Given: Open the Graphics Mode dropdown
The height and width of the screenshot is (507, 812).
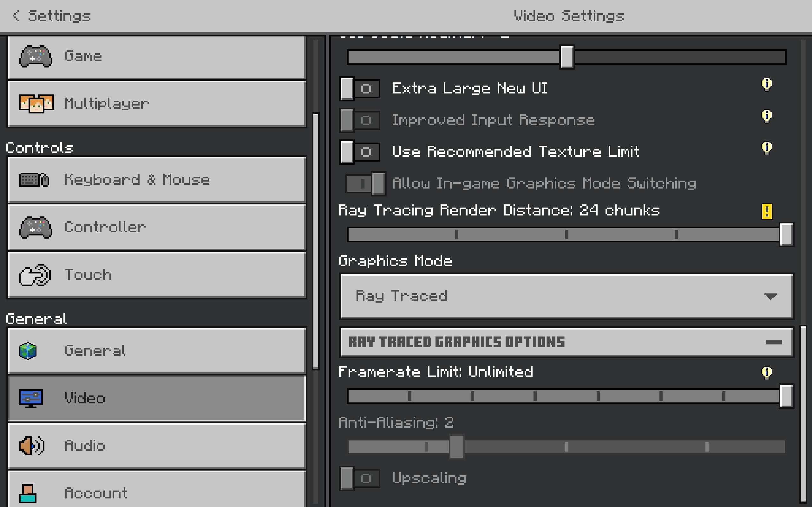Looking at the screenshot, I should coord(566,296).
